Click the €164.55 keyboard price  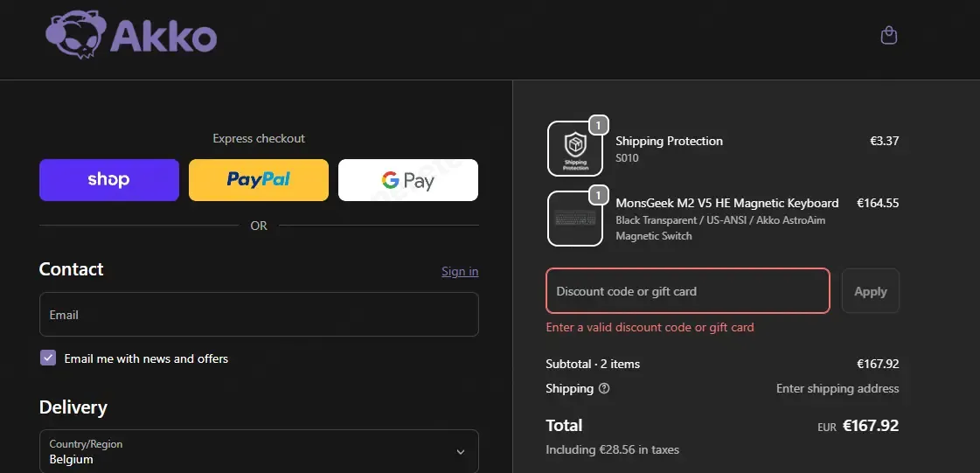pyautogui.click(x=878, y=203)
